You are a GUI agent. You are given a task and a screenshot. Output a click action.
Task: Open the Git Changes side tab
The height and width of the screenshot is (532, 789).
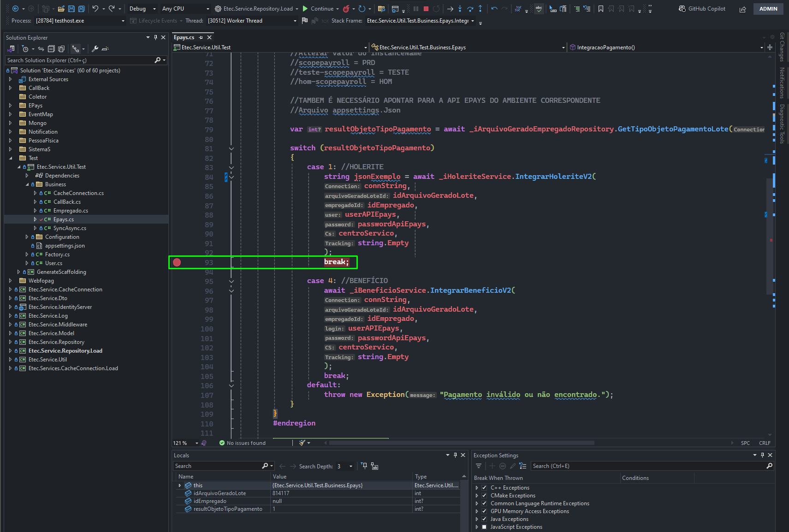tap(782, 47)
